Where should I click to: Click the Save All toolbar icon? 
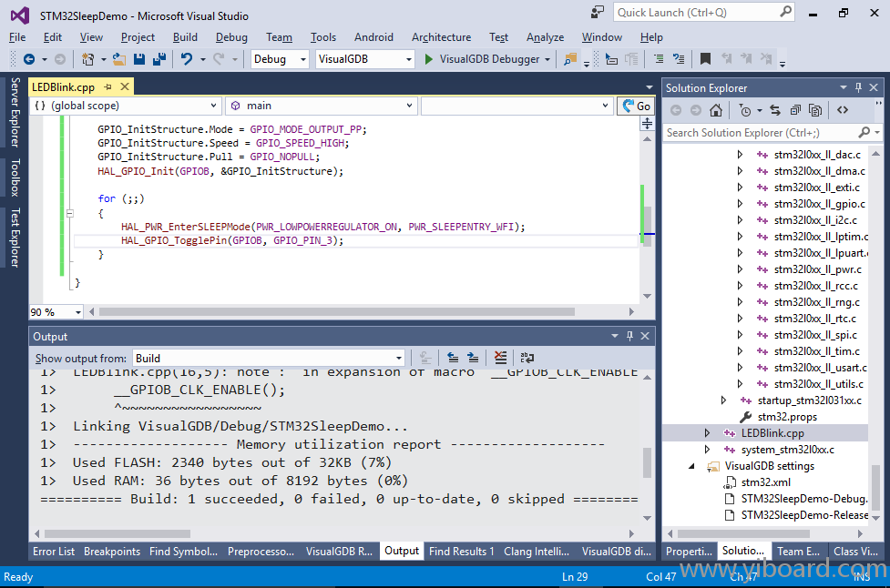159,59
